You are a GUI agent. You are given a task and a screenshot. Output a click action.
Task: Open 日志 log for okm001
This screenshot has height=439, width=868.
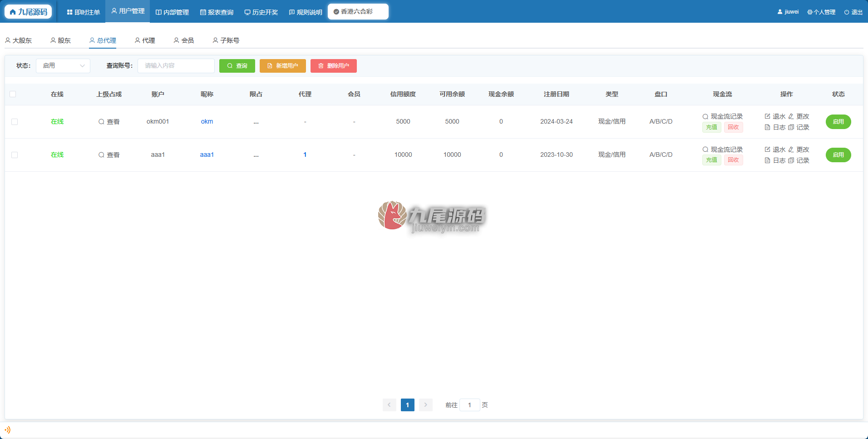pyautogui.click(x=775, y=127)
